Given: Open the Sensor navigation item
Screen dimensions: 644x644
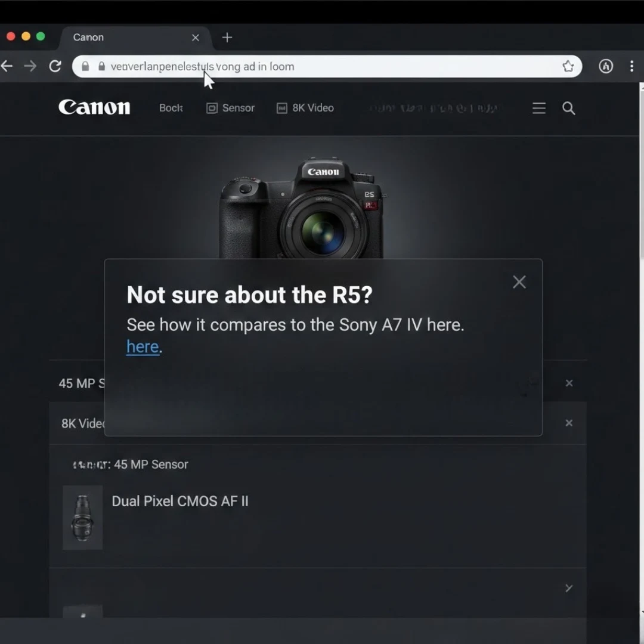Looking at the screenshot, I should pos(231,108).
